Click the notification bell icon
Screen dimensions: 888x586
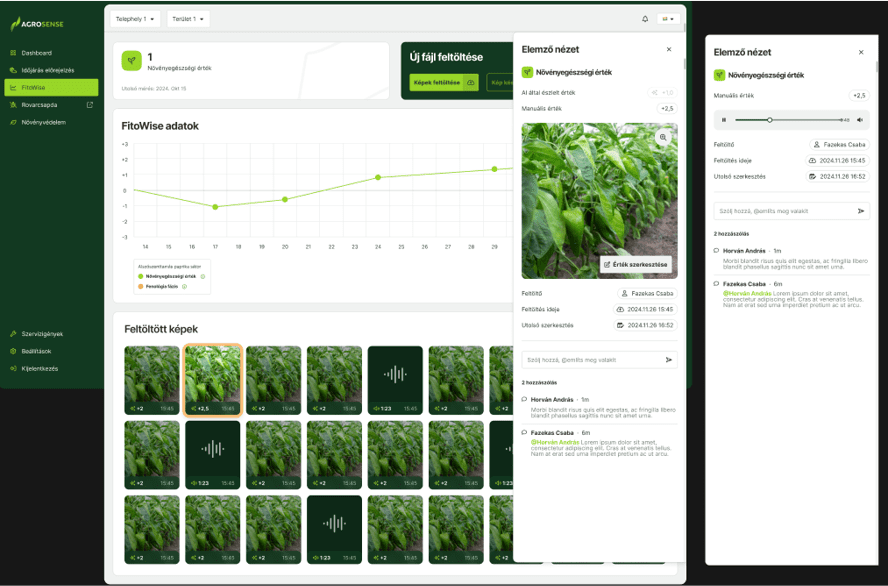(644, 19)
